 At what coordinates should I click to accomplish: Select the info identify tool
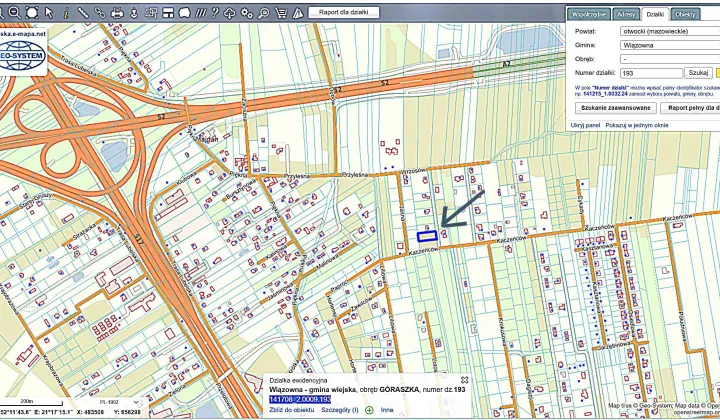click(67, 13)
